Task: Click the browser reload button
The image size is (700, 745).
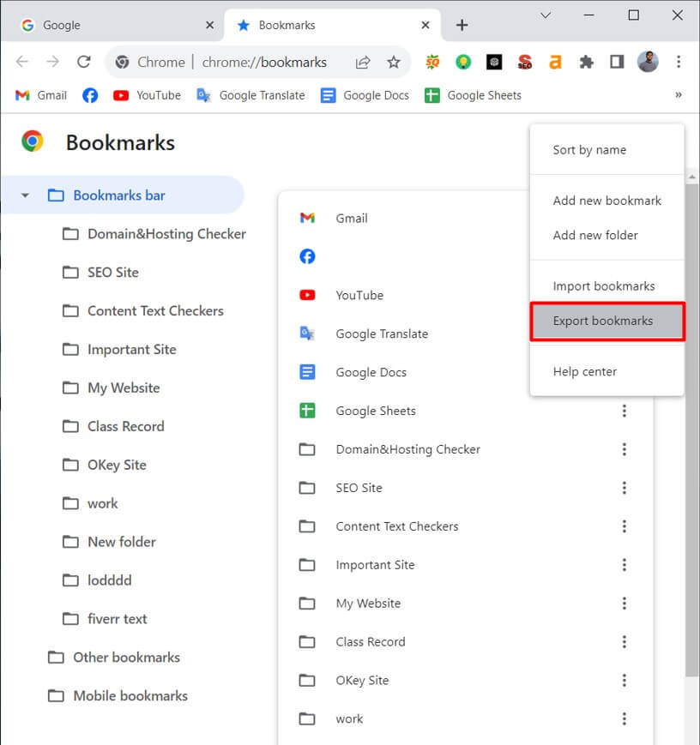Action: click(x=84, y=62)
